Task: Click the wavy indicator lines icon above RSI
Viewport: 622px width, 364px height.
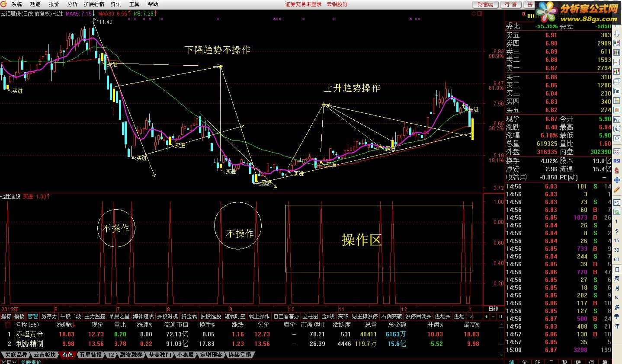Action: (616, 151)
